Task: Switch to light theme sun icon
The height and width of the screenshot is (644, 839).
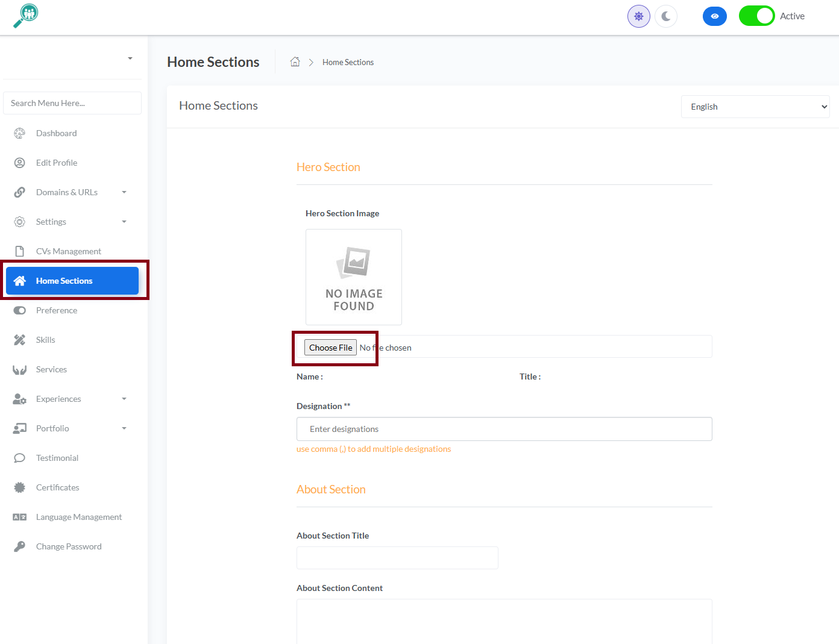Action: click(x=639, y=16)
